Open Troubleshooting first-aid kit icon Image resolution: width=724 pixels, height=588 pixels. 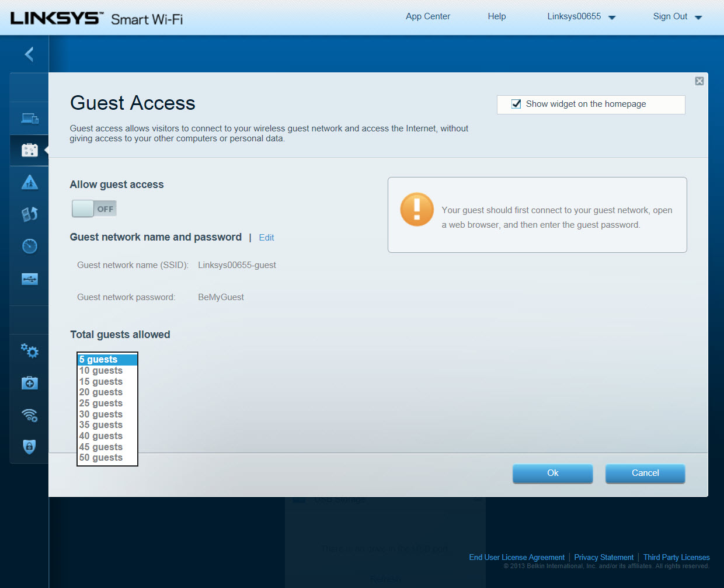point(30,383)
